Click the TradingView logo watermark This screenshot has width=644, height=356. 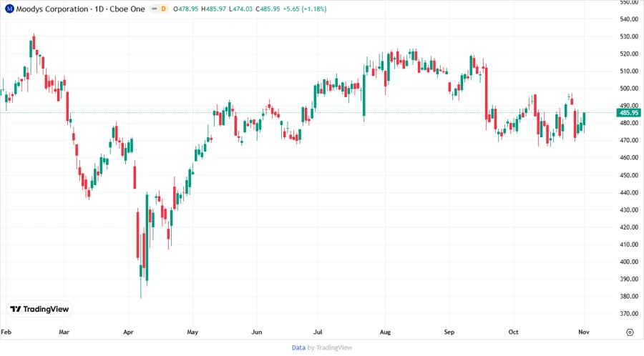(40, 309)
